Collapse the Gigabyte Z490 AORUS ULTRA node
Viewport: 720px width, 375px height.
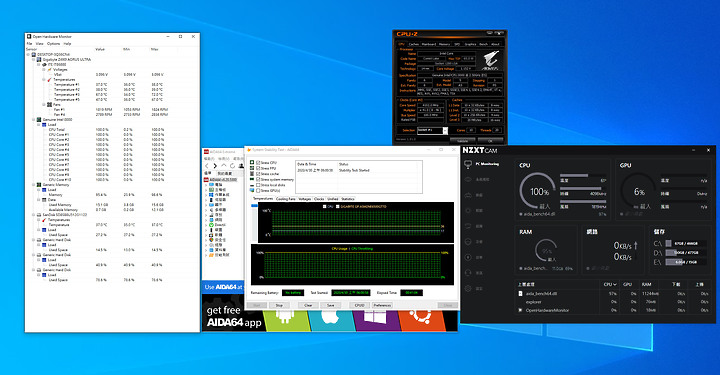click(x=34, y=60)
